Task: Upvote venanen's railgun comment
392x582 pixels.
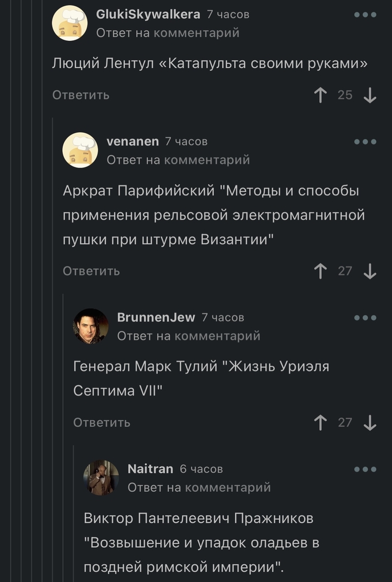Action: (x=321, y=271)
